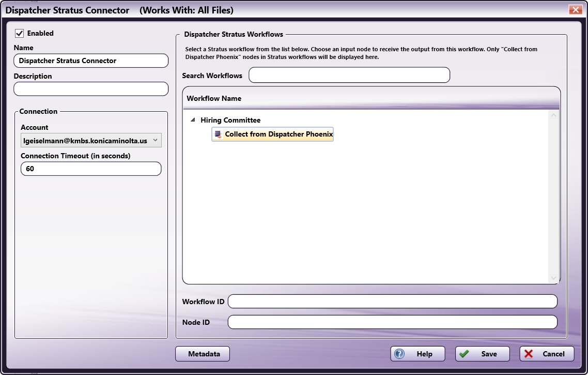Click into the Description field

(x=91, y=89)
